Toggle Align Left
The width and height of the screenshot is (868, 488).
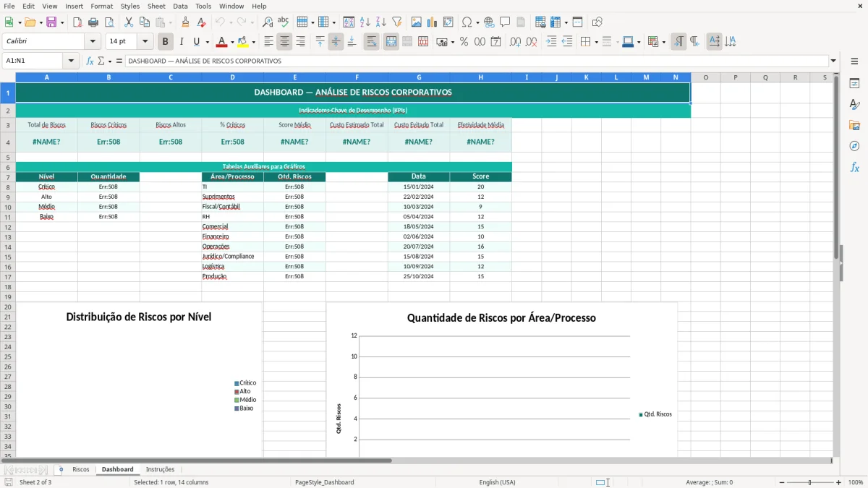(268, 42)
